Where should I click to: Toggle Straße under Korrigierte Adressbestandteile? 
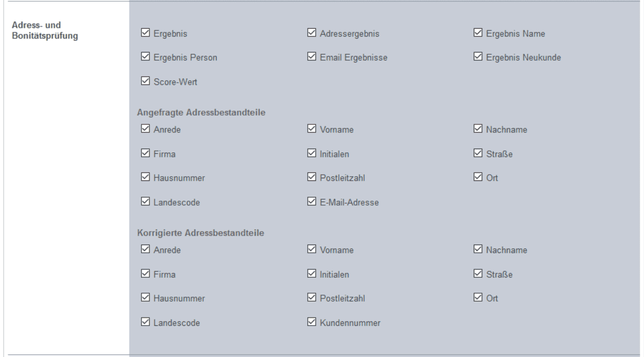click(x=478, y=274)
